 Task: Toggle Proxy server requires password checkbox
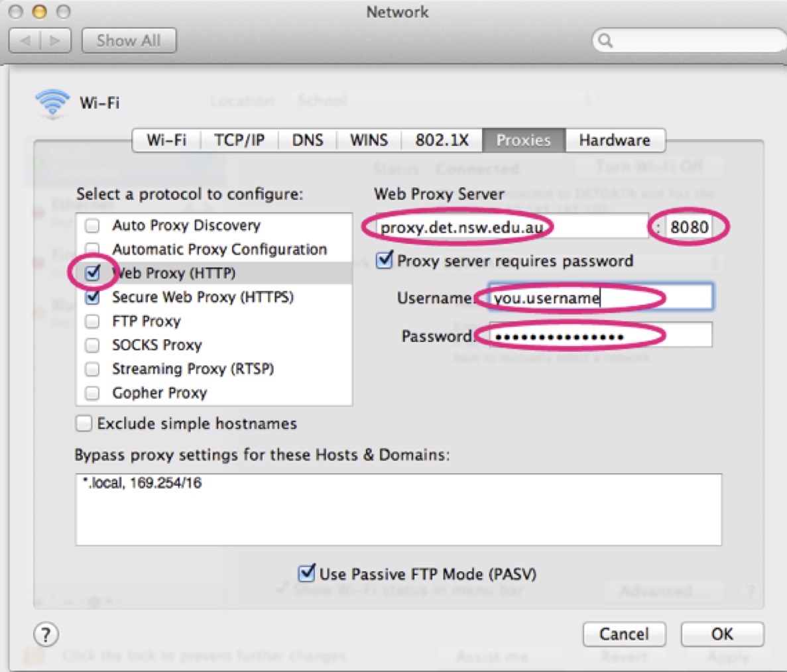(x=385, y=260)
